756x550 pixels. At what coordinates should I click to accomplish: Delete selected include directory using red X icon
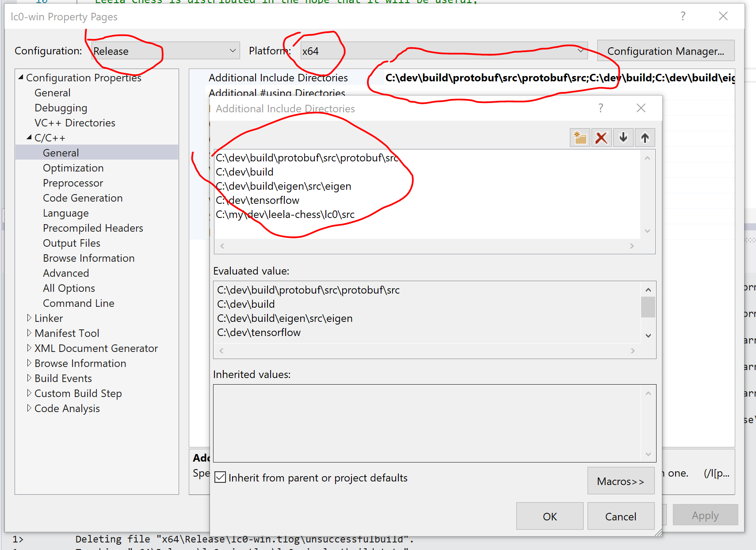pos(601,137)
